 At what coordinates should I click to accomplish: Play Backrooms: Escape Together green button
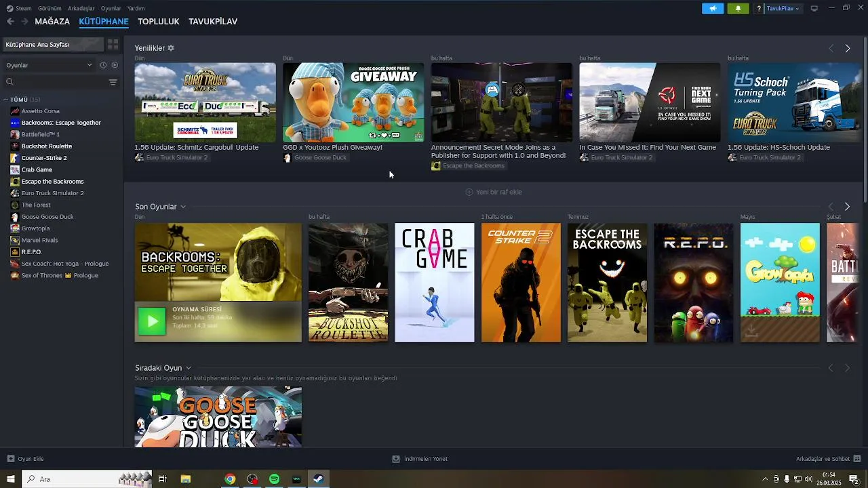[x=152, y=321]
